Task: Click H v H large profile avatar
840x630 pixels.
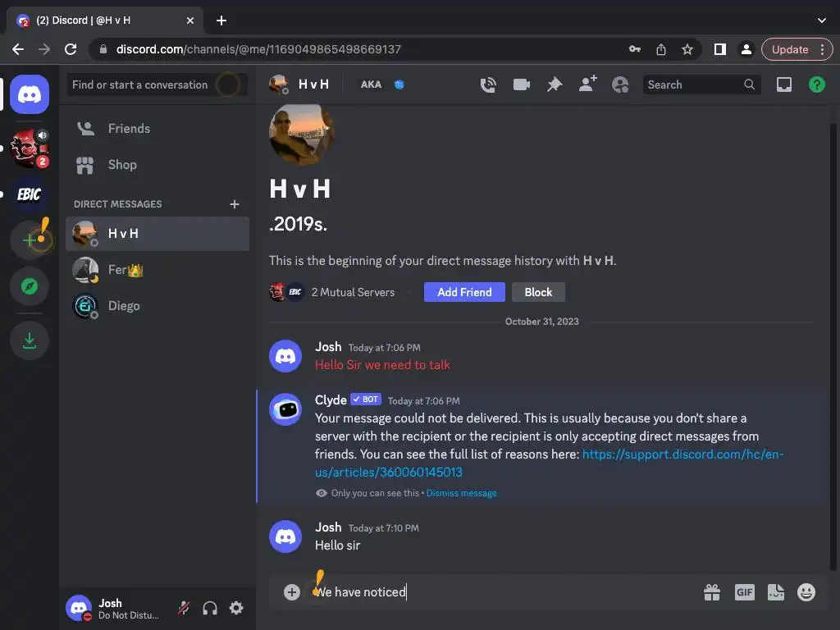Action: (x=302, y=134)
